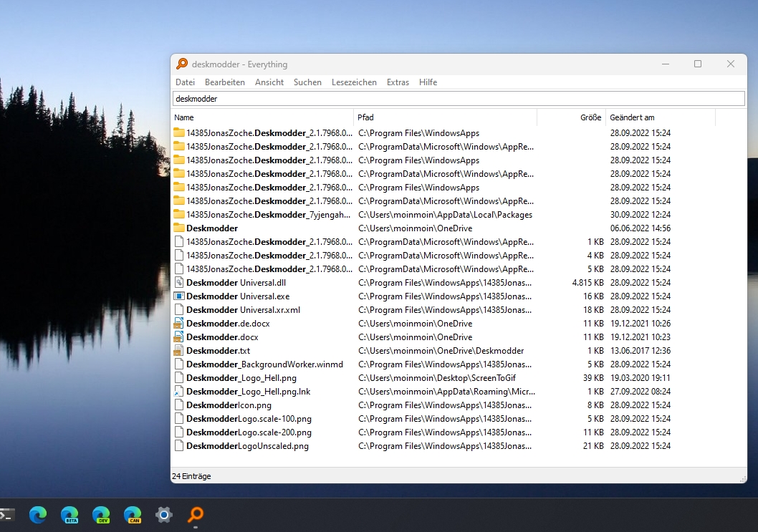758x532 pixels.
Task: Click path C:\Users\moinmoin\AppData\Local\Packages
Action: (x=445, y=215)
